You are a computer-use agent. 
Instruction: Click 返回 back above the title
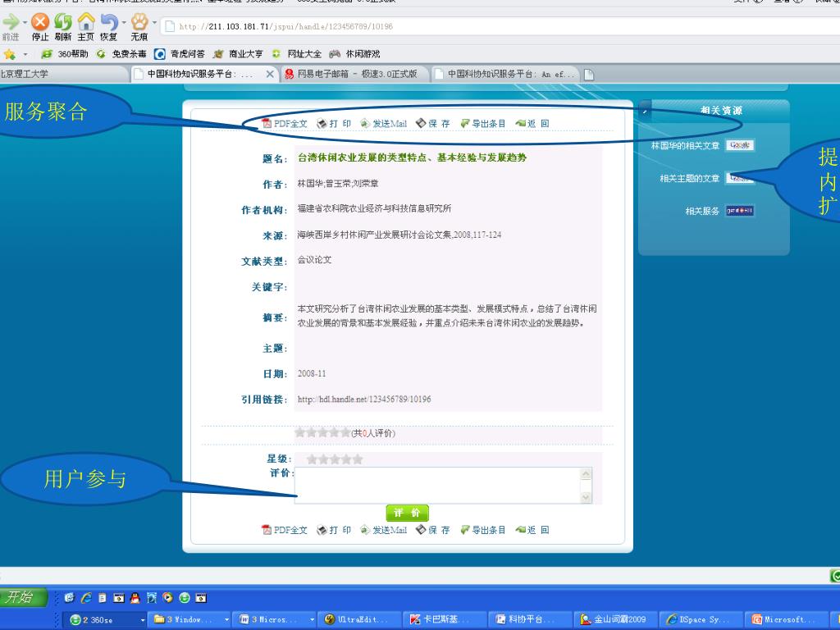point(532,124)
